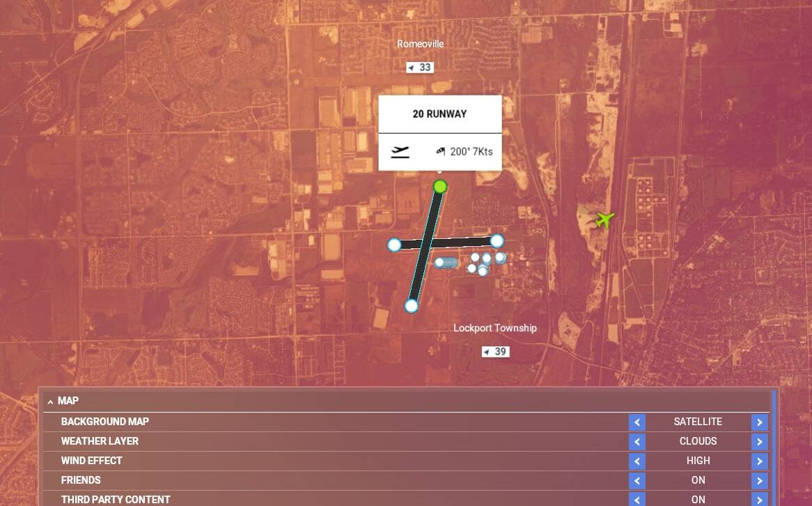Select the eastern end of the crossing runway
The width and height of the screenshot is (812, 506).
pyautogui.click(x=497, y=240)
